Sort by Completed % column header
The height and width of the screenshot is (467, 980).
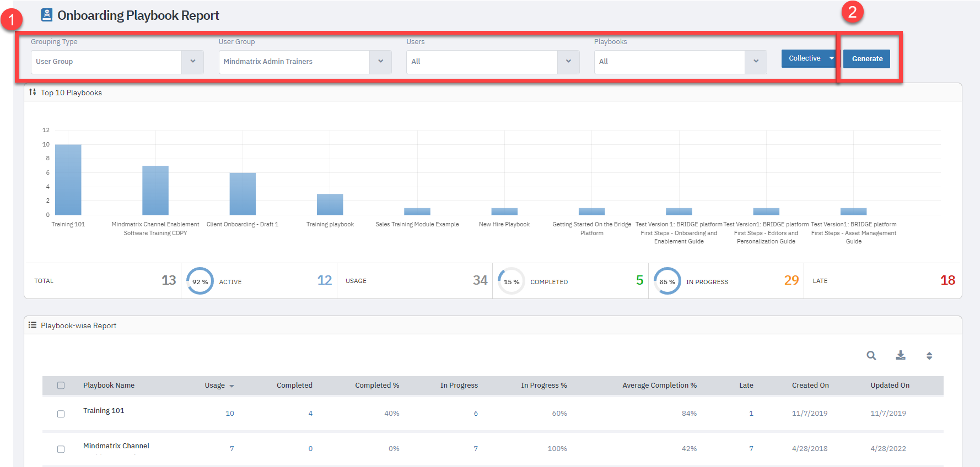pos(377,385)
